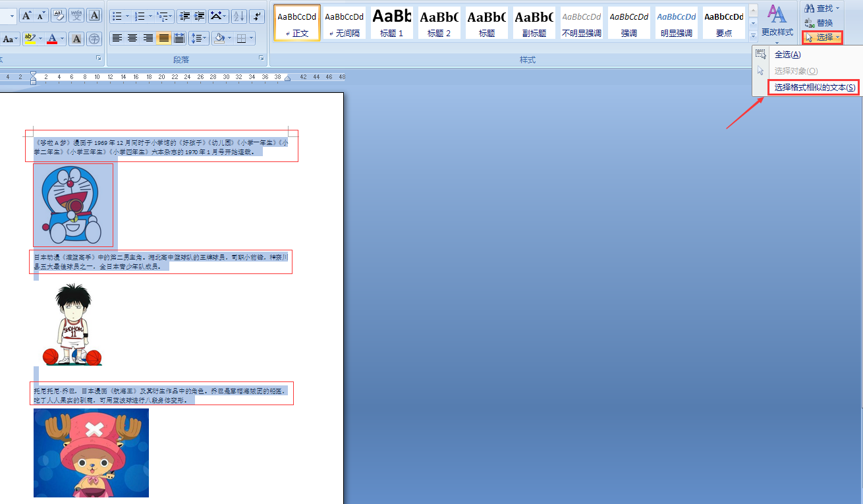Image resolution: width=863 pixels, height=504 pixels.
Task: Apply red font color A button
Action: (53, 39)
